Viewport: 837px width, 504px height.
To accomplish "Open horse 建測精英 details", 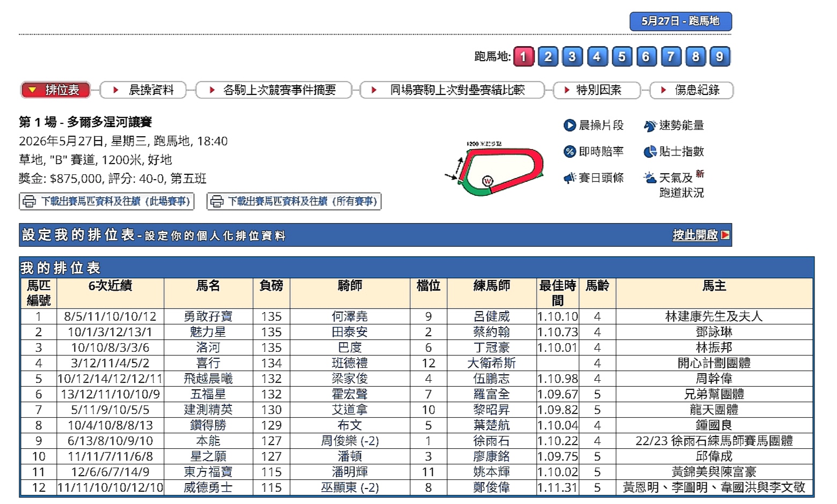I will click(208, 410).
